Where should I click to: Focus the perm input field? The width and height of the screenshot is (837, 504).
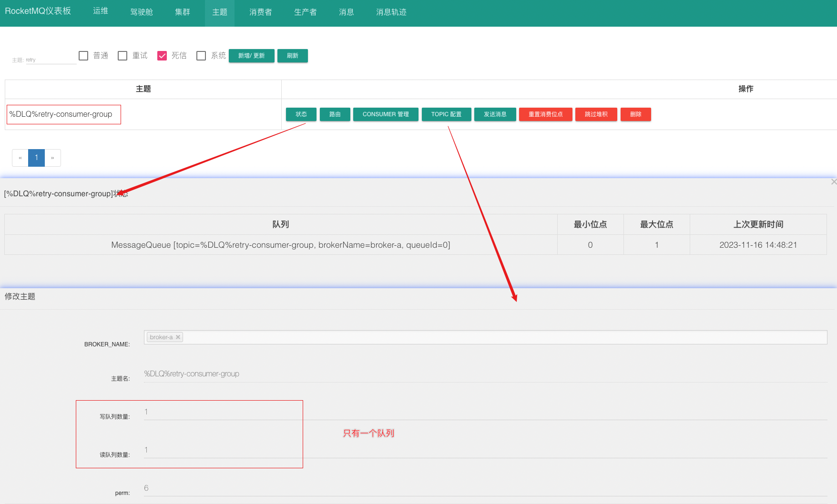coord(485,488)
